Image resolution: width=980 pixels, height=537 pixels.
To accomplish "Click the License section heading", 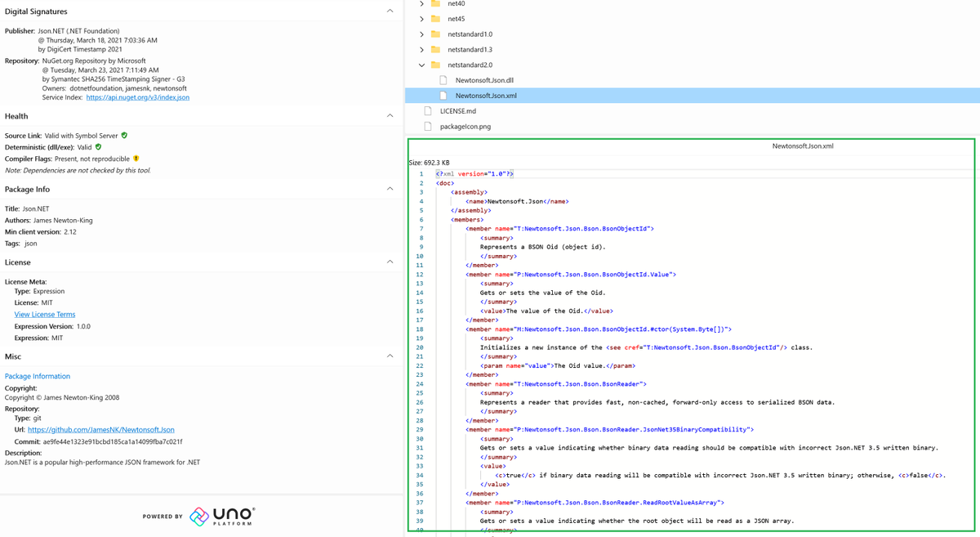I will coord(18,262).
